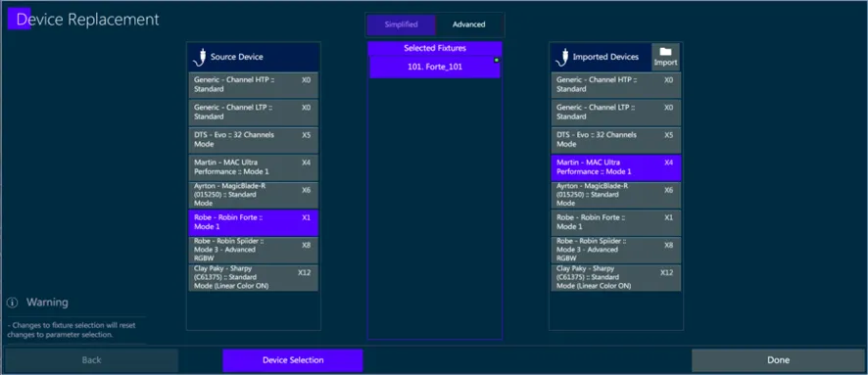This screenshot has height=375, width=868.
Task: Select Ayrton MagicBlade-R in Imported Devices
Action: (x=616, y=195)
